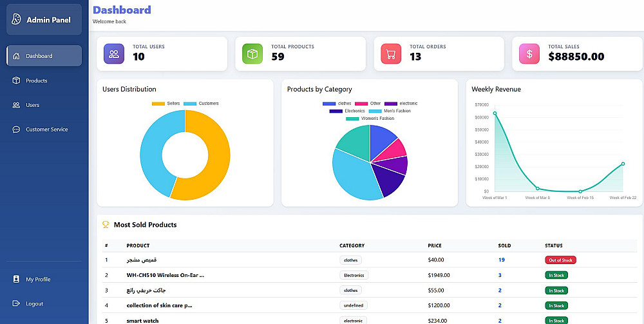Click the trophy icon beside Most Sold Products
The width and height of the screenshot is (644, 324).
pyautogui.click(x=106, y=225)
